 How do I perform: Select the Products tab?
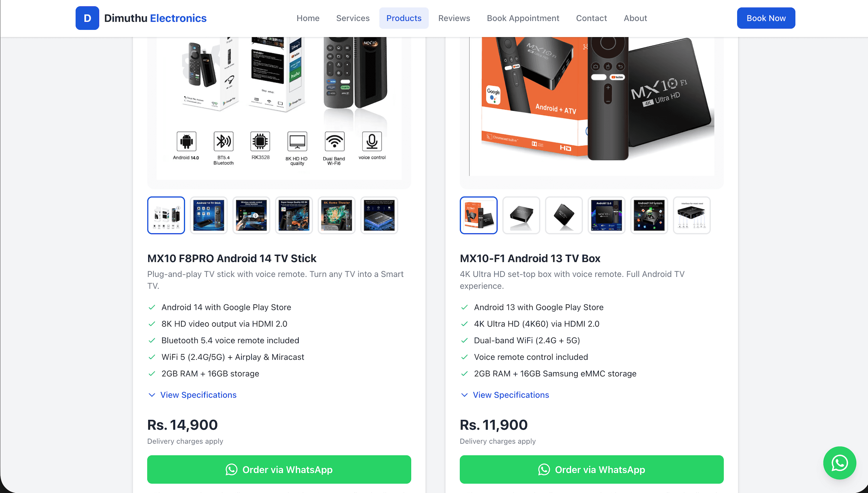click(404, 18)
